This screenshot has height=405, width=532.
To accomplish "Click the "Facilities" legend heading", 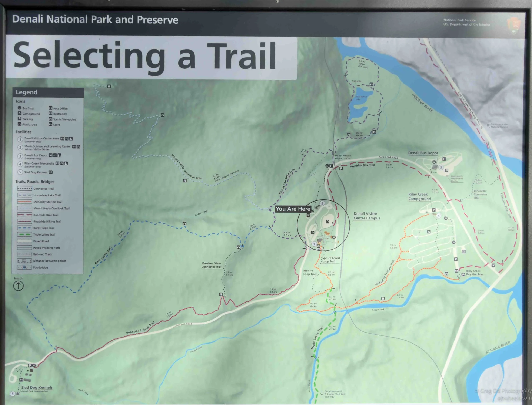I will pyautogui.click(x=23, y=132).
